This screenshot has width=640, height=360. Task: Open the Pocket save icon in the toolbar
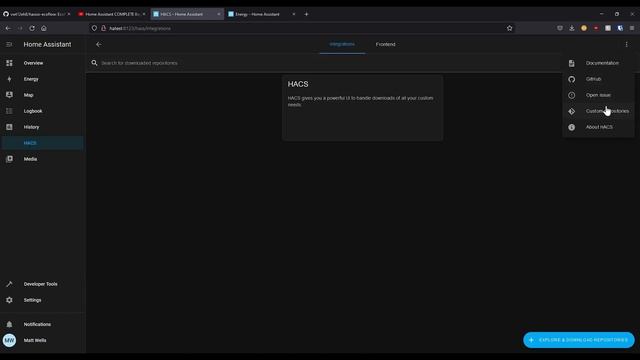click(560, 28)
